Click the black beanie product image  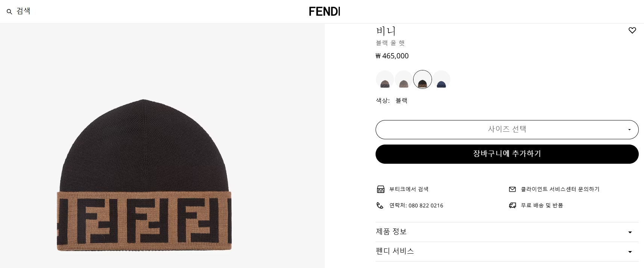[x=144, y=175]
